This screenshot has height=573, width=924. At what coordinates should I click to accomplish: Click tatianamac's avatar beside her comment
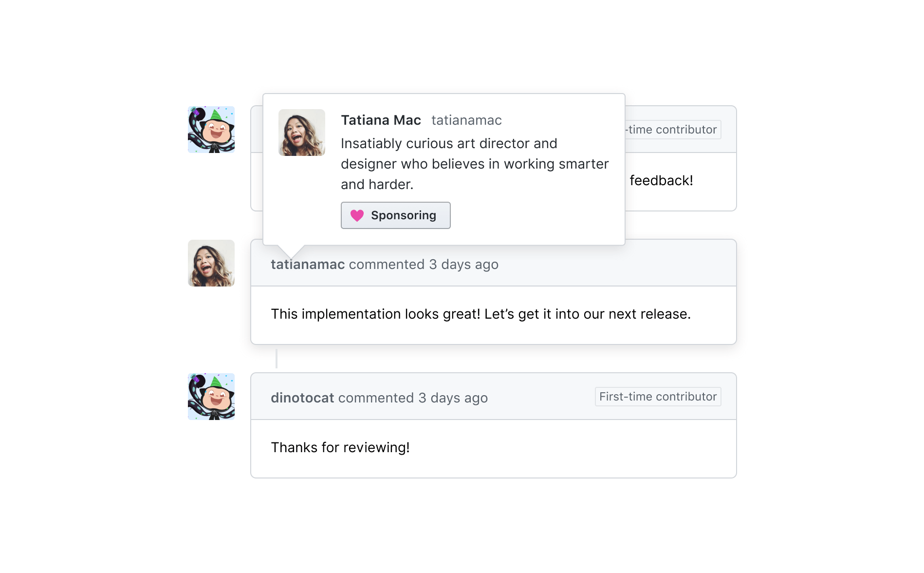point(211,263)
